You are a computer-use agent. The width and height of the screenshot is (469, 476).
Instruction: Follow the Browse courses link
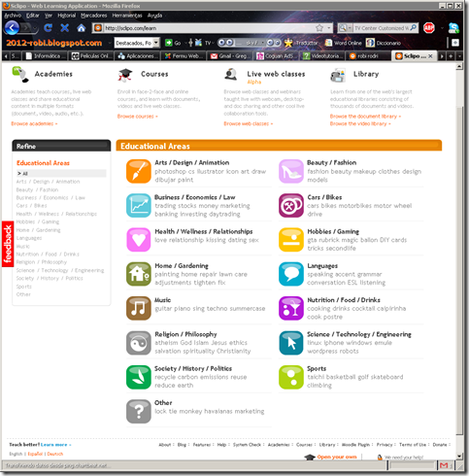[x=137, y=117]
